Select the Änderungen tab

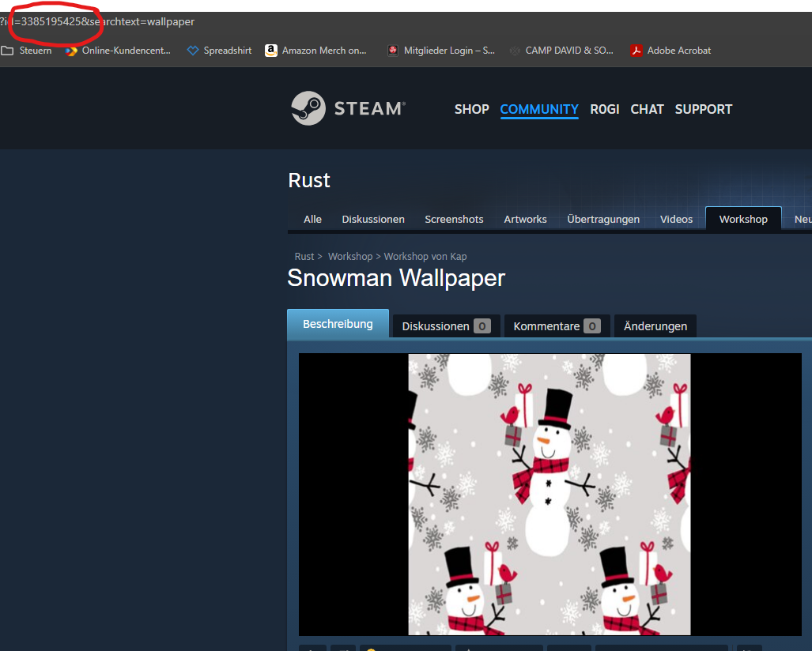tap(655, 325)
